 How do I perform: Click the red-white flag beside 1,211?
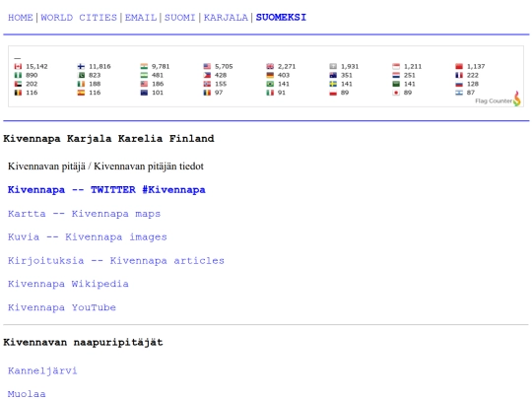pos(396,67)
